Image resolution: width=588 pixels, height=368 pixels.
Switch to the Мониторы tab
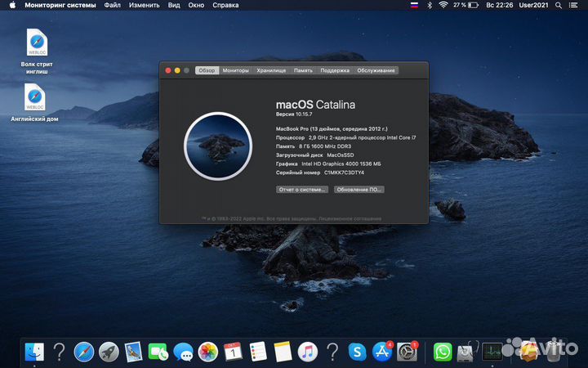(236, 70)
